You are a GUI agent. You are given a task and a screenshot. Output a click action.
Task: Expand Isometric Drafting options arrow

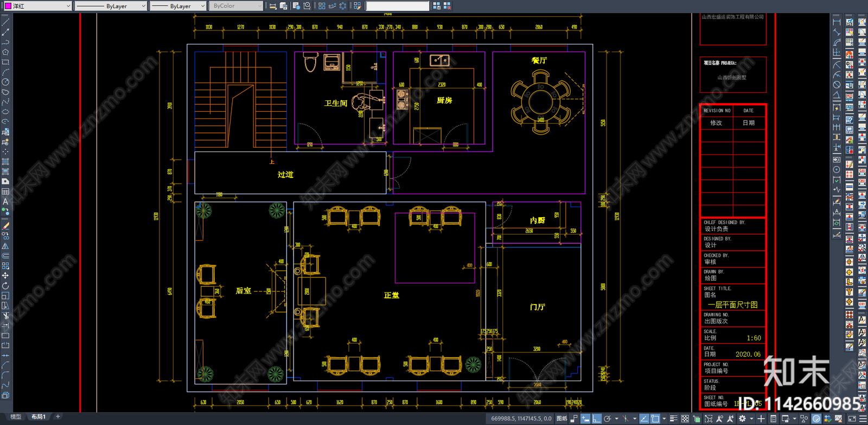(635, 418)
